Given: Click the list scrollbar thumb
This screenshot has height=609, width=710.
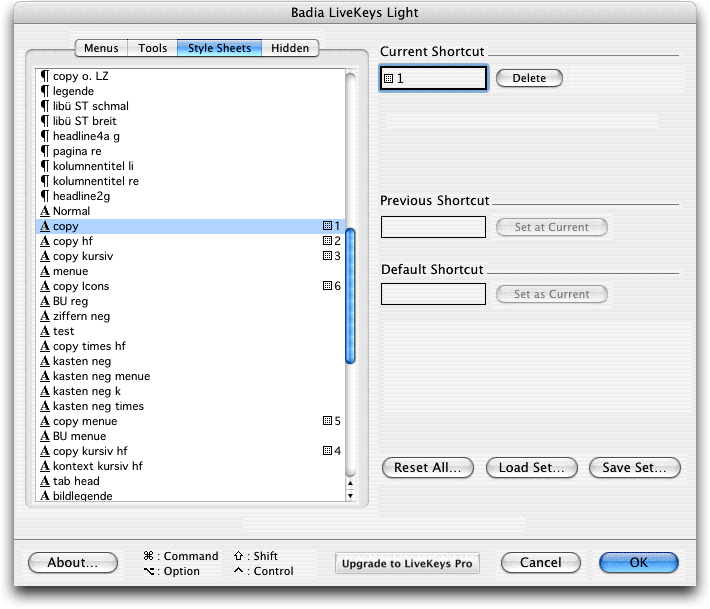Looking at the screenshot, I should [x=350, y=296].
